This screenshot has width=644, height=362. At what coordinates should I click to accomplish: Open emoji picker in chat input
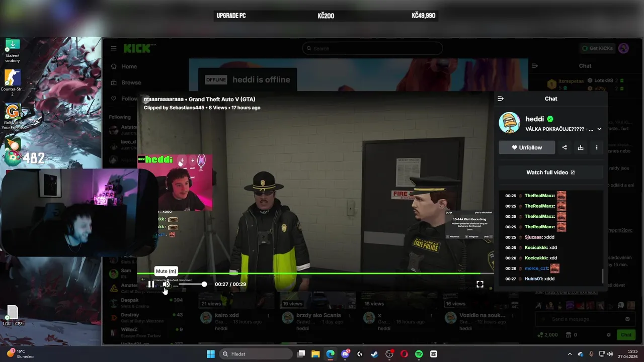click(627, 319)
